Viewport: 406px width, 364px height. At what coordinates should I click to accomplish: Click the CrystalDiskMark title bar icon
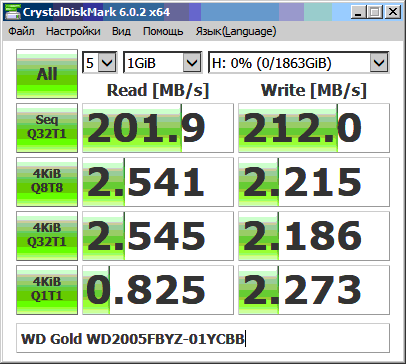coord(13,12)
